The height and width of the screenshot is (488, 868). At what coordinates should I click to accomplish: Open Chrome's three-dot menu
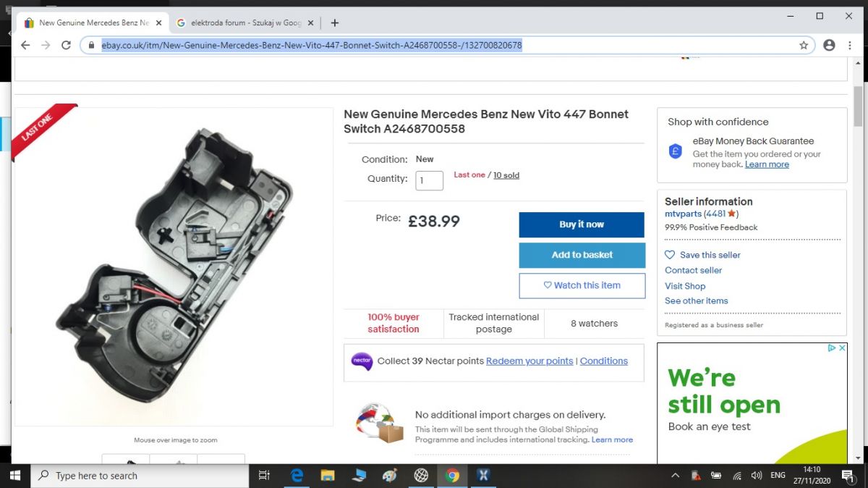[851, 45]
